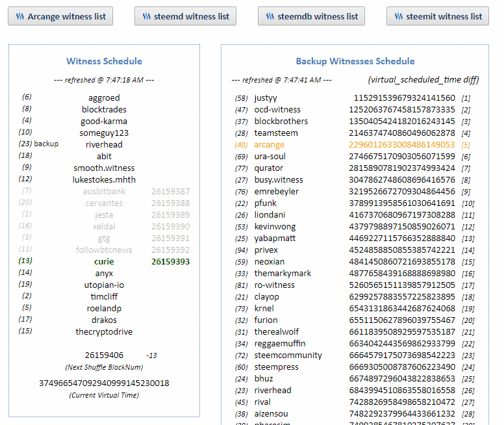Viewport: 504px width, 425px height.
Task: Click backup witness ro-witness
Action: click(x=275, y=285)
